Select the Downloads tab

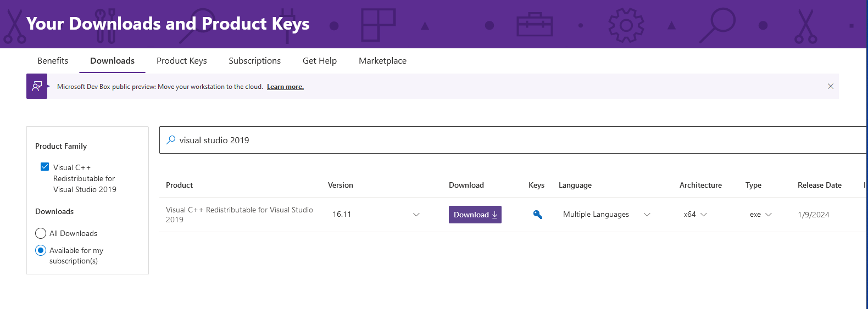[112, 61]
